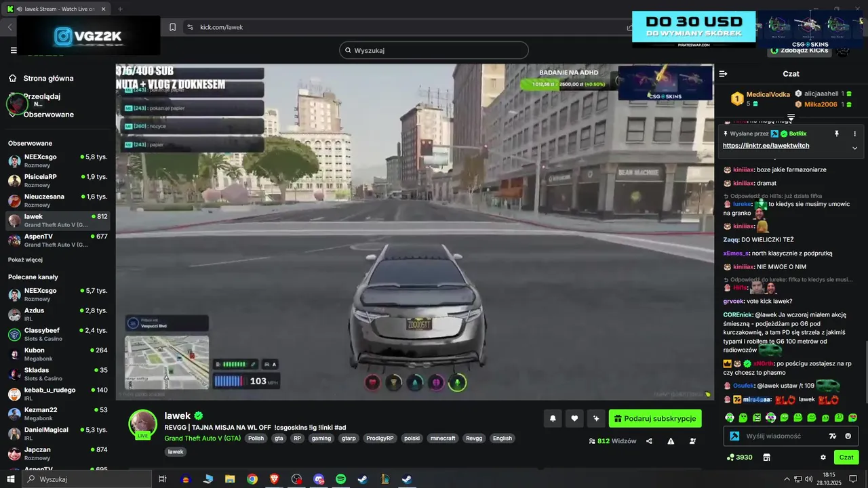This screenshot has width=868, height=488.
Task: Switch to the lawek Stream browser tab
Action: point(56,9)
